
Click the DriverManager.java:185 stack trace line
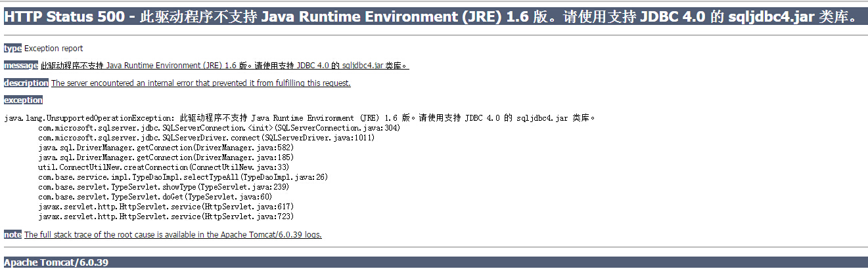166,157
